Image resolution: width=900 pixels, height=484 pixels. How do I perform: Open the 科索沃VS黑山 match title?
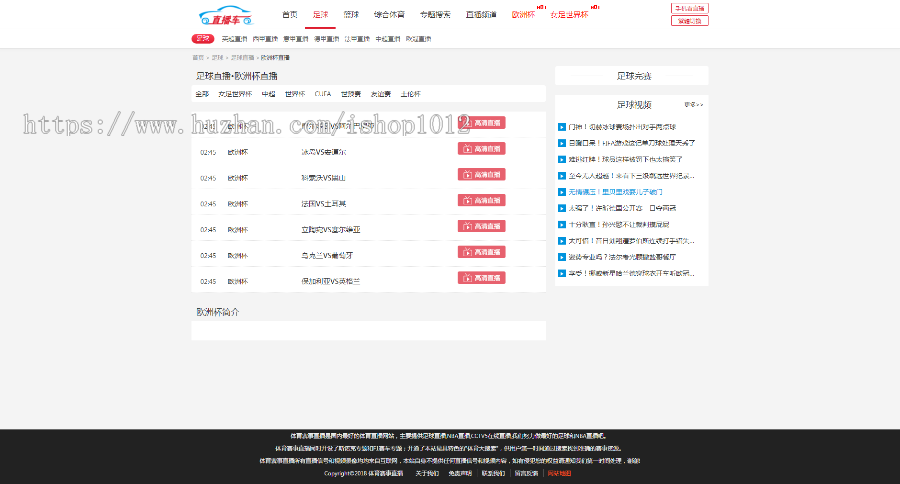(324, 178)
